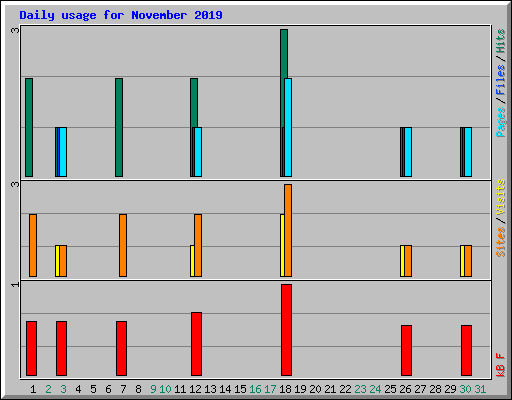Click the day label "20" on the x-axis
Image resolution: width=512 pixels, height=400 pixels.
point(315,389)
